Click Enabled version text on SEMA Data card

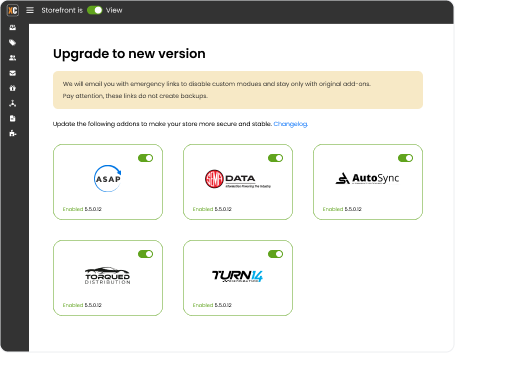212,209
